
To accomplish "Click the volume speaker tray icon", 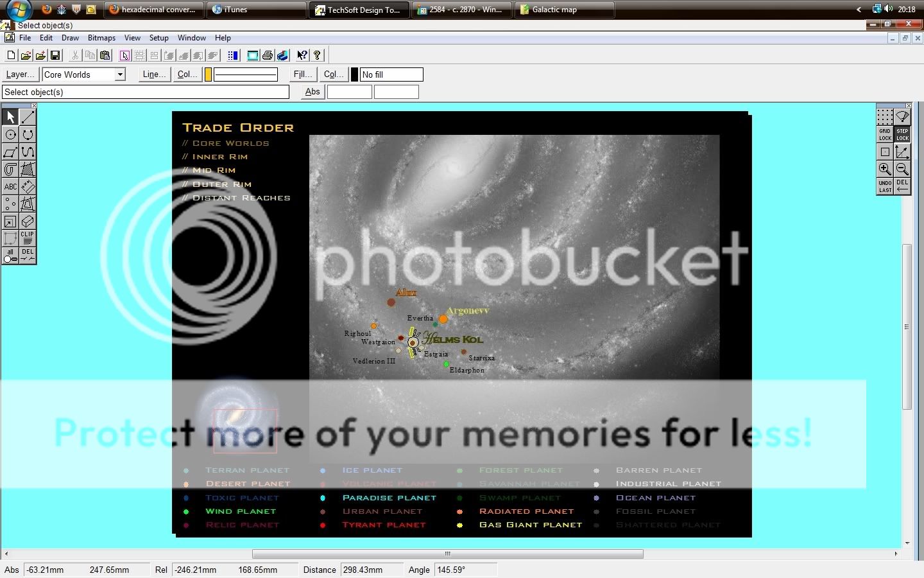I will [888, 9].
